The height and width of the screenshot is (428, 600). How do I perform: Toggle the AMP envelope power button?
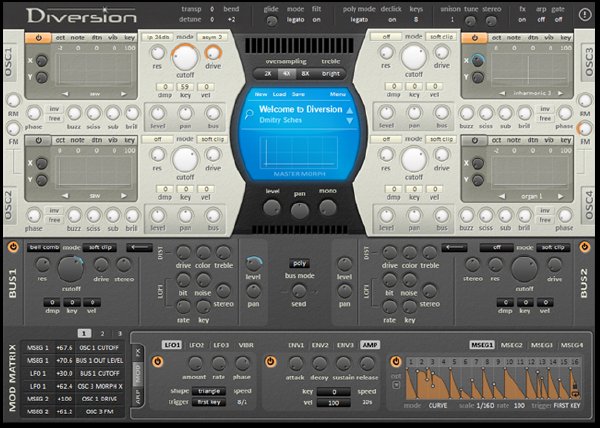(271, 361)
